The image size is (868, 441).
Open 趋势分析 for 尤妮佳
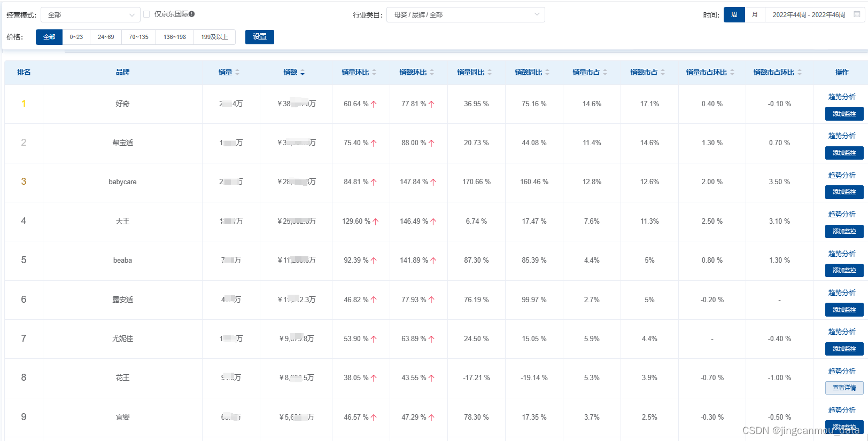[842, 332]
